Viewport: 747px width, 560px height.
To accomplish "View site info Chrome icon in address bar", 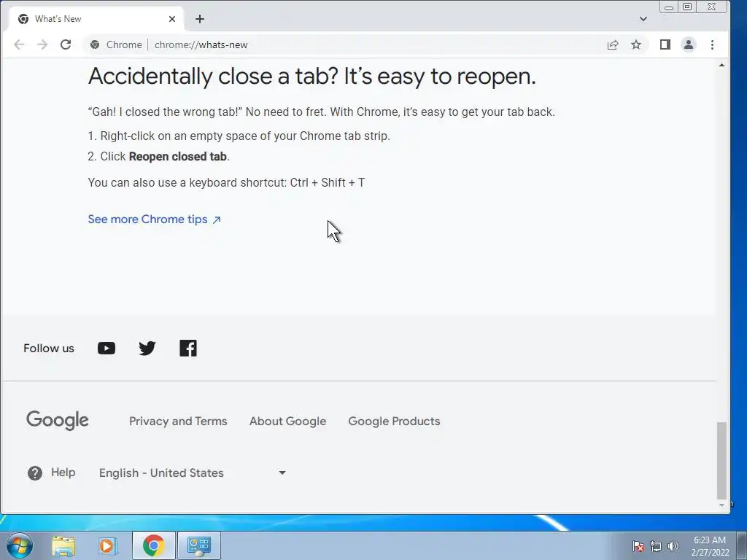I will pyautogui.click(x=95, y=44).
